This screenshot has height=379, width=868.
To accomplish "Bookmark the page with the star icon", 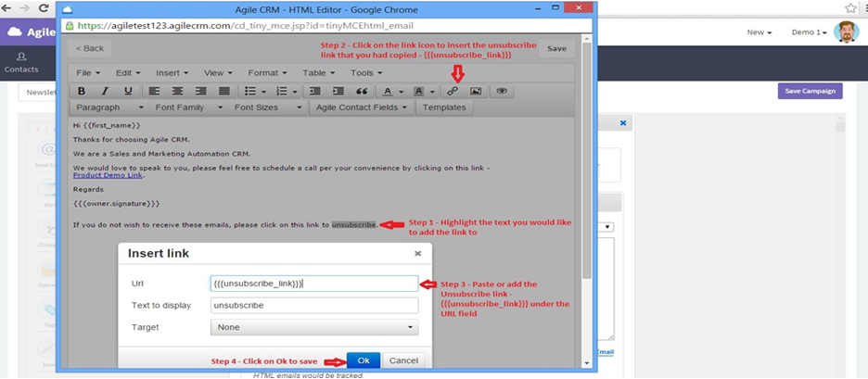I will [850, 8].
